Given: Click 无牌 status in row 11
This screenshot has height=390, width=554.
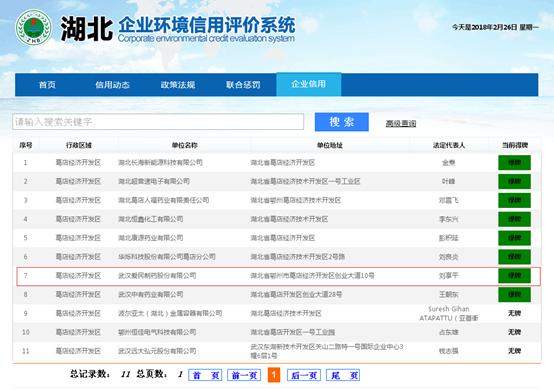Looking at the screenshot, I should click(514, 351).
